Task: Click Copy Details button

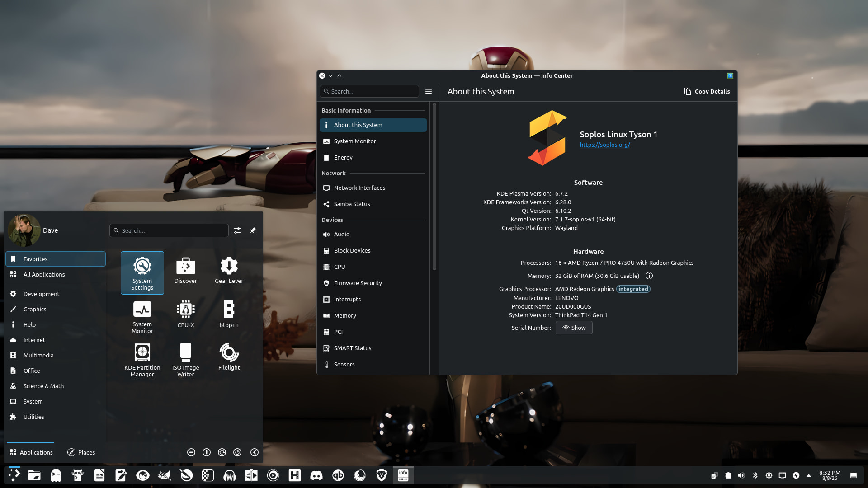Action: tap(707, 91)
